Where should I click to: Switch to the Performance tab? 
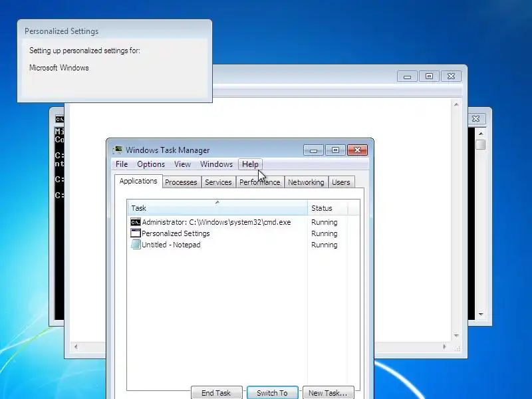pos(260,182)
